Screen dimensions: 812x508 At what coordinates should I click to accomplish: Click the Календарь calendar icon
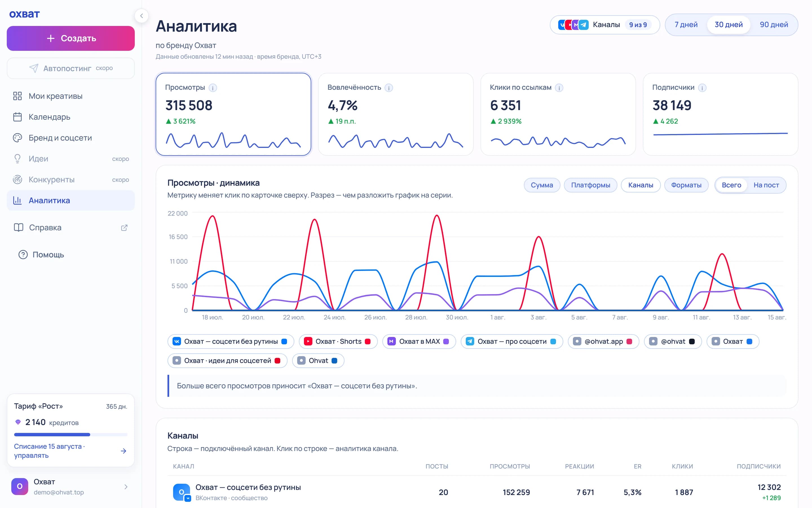[17, 117]
